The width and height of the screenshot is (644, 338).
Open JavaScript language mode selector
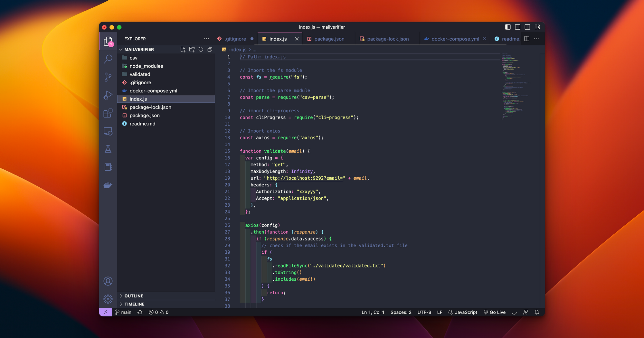coord(466,312)
